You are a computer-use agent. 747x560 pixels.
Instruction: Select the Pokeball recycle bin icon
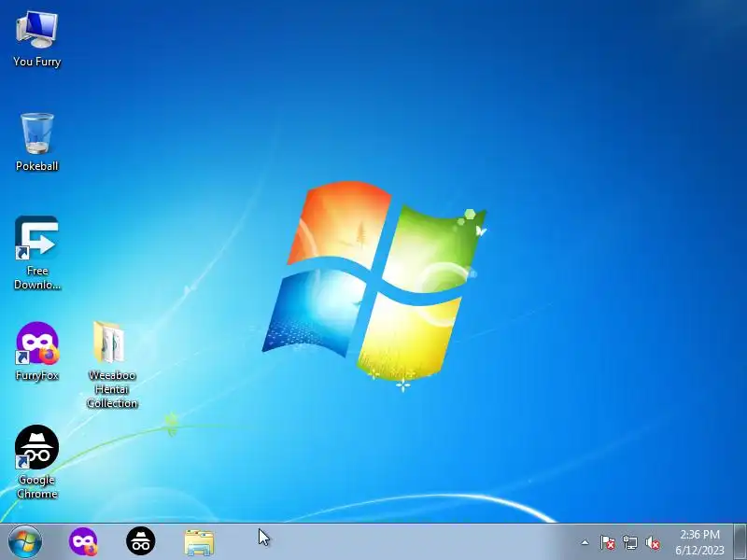pyautogui.click(x=36, y=143)
